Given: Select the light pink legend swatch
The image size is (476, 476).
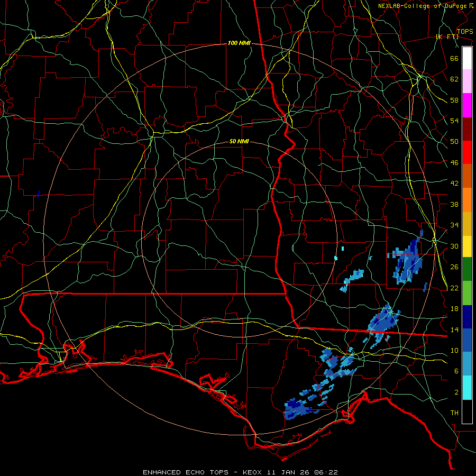Looking at the screenshot, I should click(467, 81).
